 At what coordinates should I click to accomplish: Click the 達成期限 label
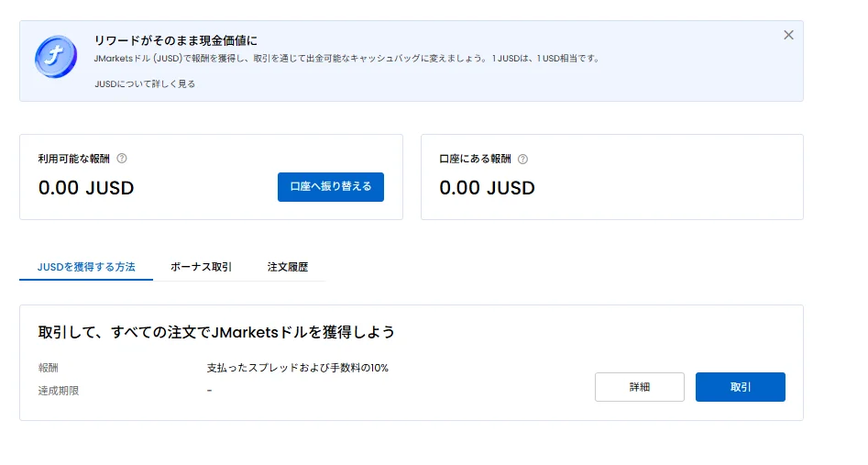coord(59,391)
